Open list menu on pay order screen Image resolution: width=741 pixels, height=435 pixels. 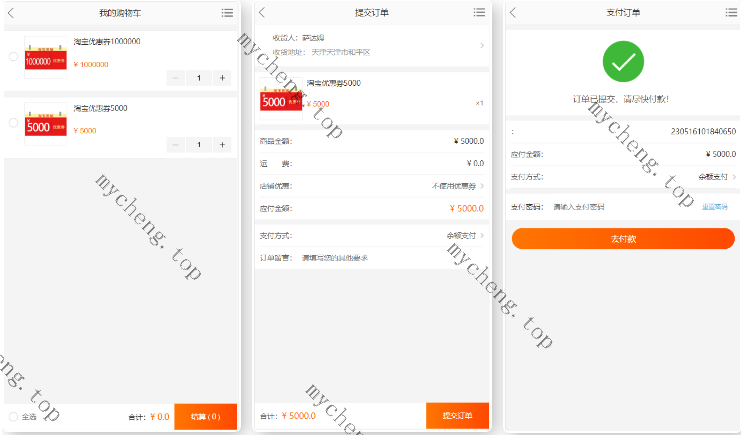pos(731,12)
